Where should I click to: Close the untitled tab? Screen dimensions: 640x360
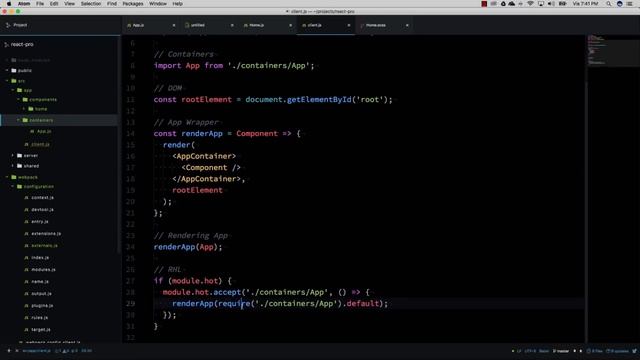232,25
